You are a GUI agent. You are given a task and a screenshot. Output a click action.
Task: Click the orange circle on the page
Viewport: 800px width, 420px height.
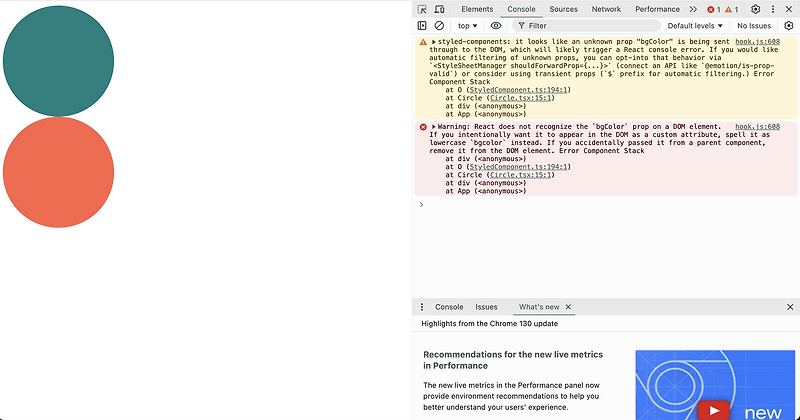(58, 172)
